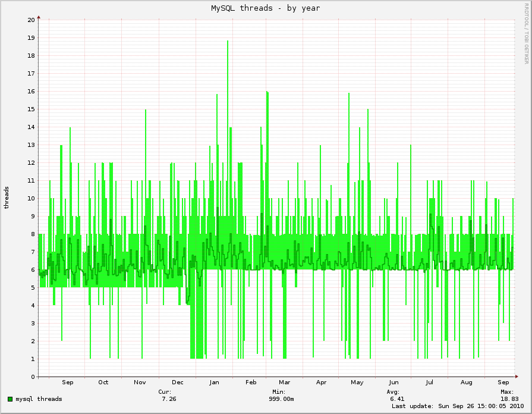Click the 'Apr' x-axis month label
532x414 pixels.
[x=322, y=382]
